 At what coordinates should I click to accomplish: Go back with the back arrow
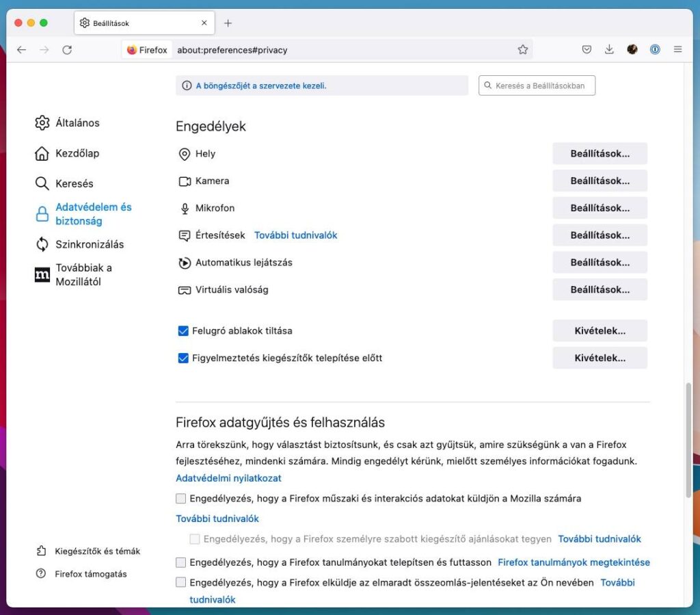tap(21, 49)
